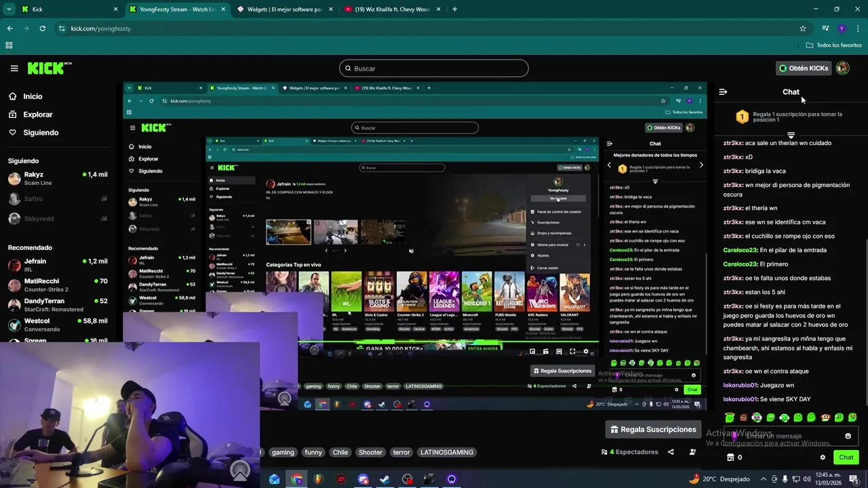The image size is (868, 488).
Task: Click the gold position 1 badge in chat
Action: click(742, 117)
